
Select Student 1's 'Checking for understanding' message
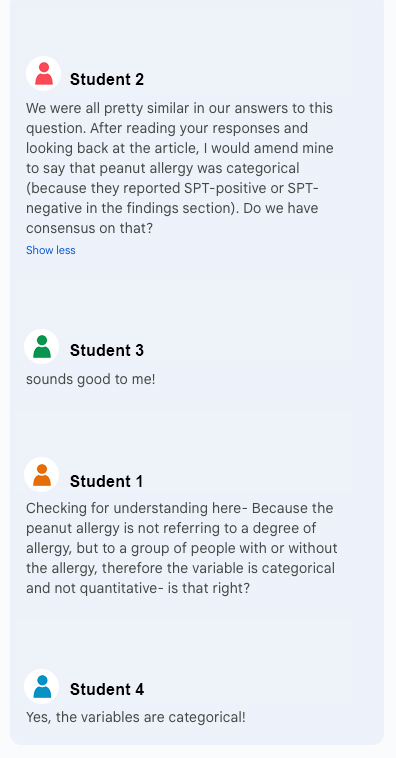coord(182,549)
